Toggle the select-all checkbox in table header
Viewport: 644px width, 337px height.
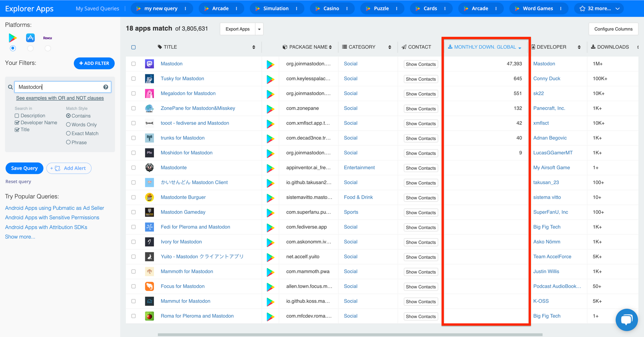[x=133, y=47]
